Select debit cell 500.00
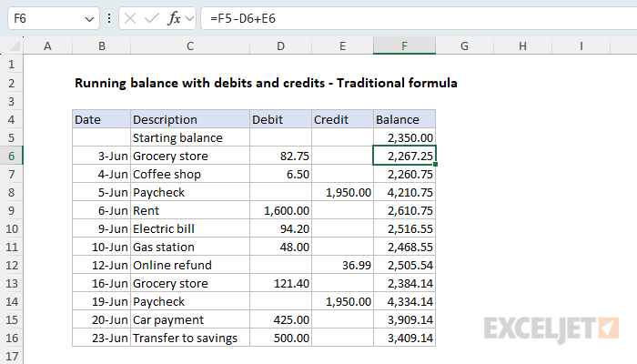The width and height of the screenshot is (637, 364). [280, 338]
